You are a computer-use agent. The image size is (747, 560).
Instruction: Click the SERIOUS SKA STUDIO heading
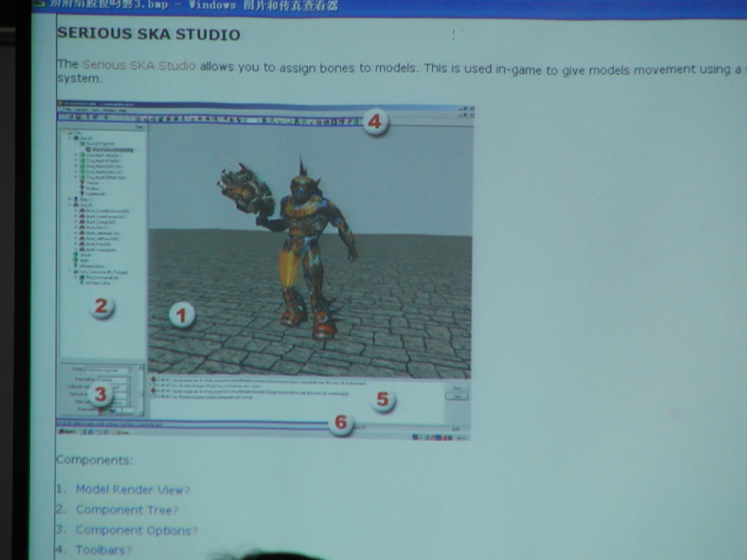(148, 34)
